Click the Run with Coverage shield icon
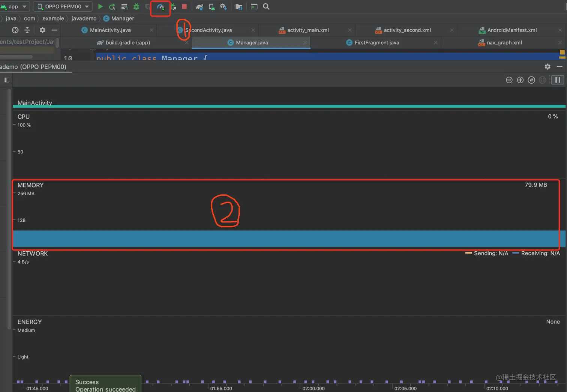The height and width of the screenshot is (392, 567). [148, 6]
